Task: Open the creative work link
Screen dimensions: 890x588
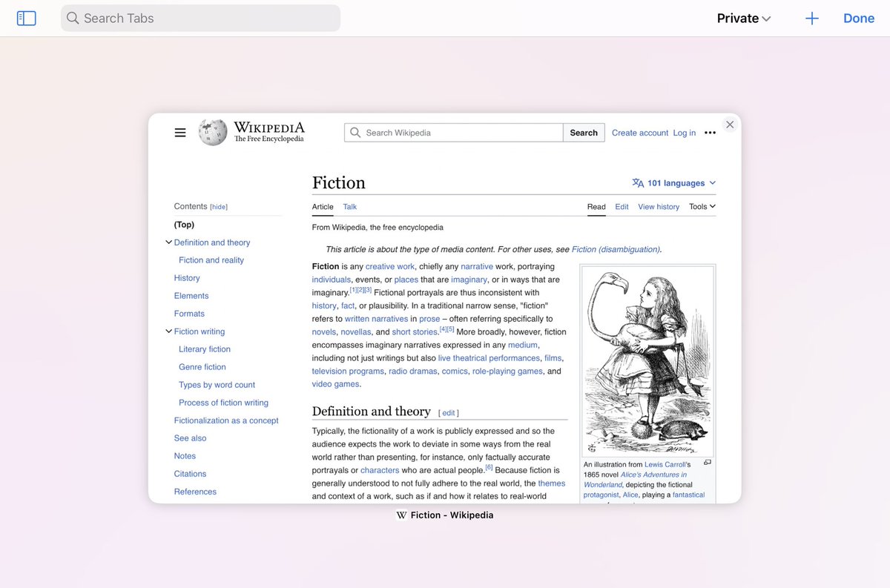Action: click(x=390, y=266)
